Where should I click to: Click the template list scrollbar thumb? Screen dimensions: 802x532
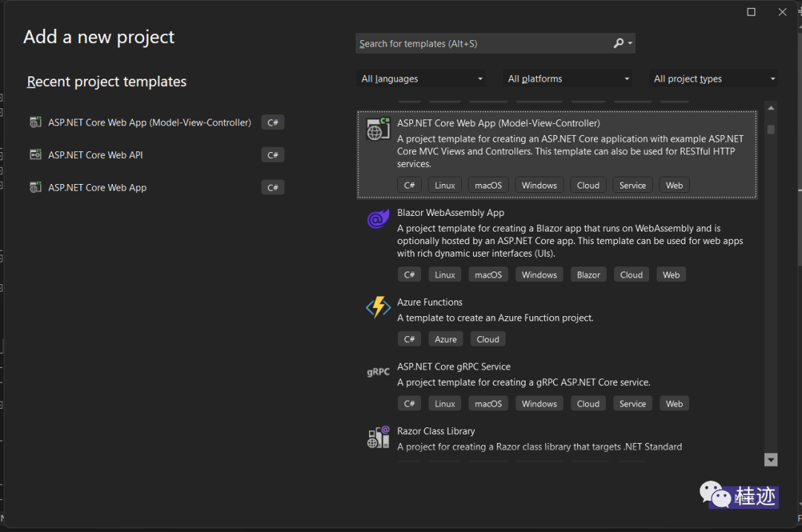771,129
